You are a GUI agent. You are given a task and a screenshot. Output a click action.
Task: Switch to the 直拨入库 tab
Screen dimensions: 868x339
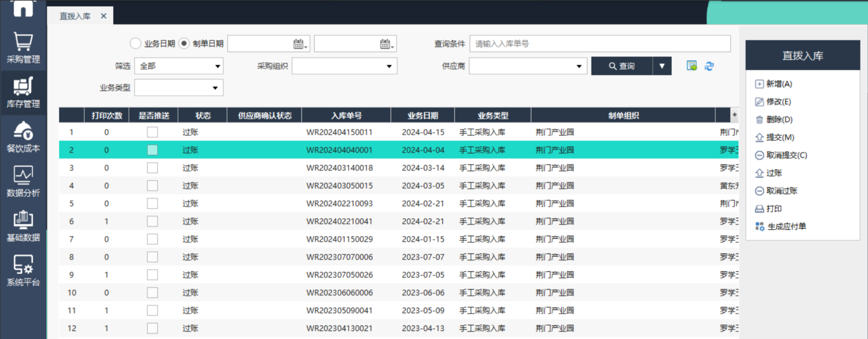click(x=75, y=16)
